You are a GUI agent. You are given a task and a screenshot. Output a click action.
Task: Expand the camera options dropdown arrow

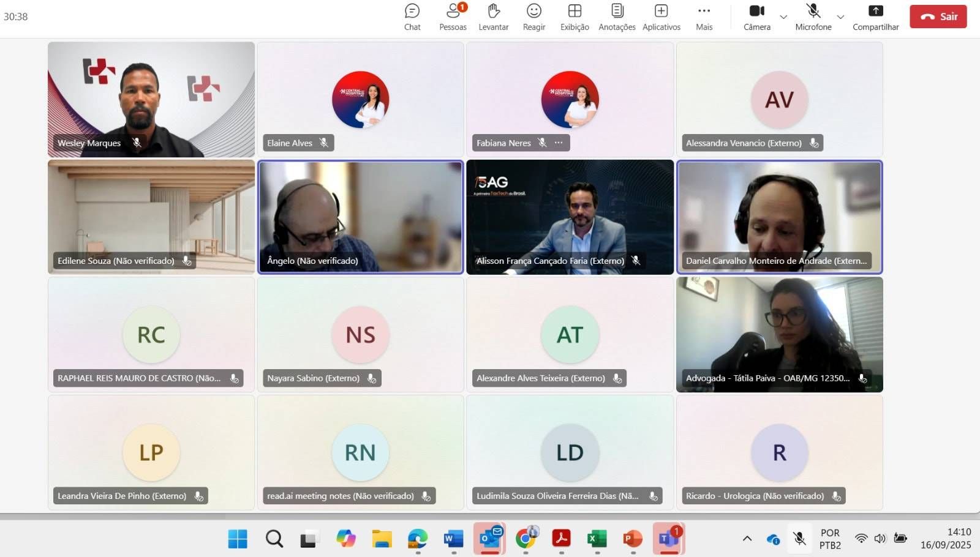pyautogui.click(x=783, y=17)
